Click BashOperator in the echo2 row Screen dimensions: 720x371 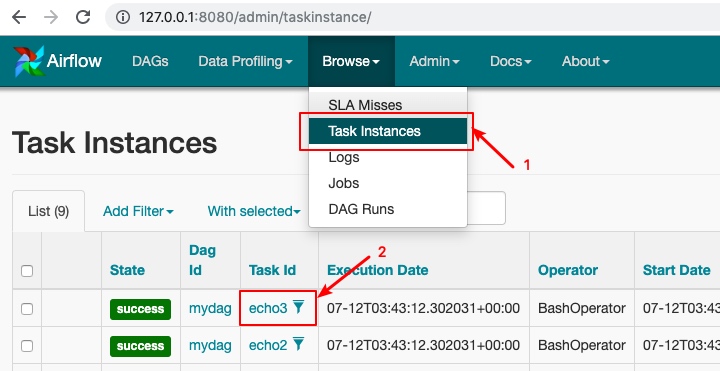click(581, 345)
